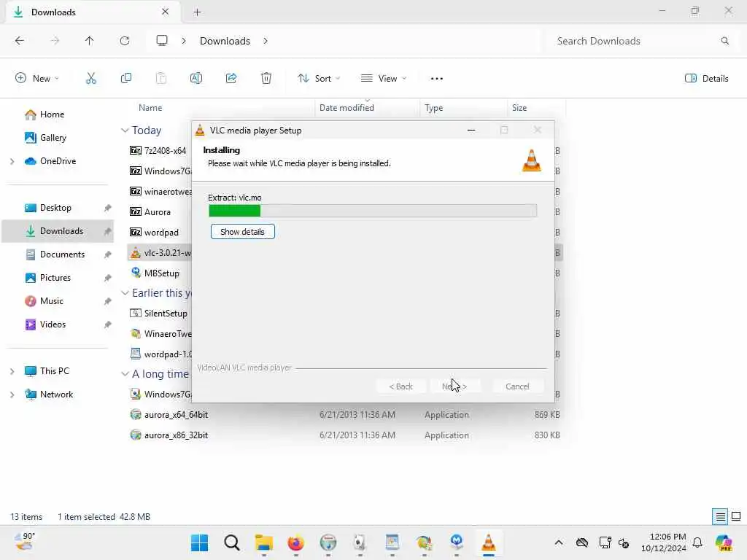Select the wordpad archive file

click(161, 233)
